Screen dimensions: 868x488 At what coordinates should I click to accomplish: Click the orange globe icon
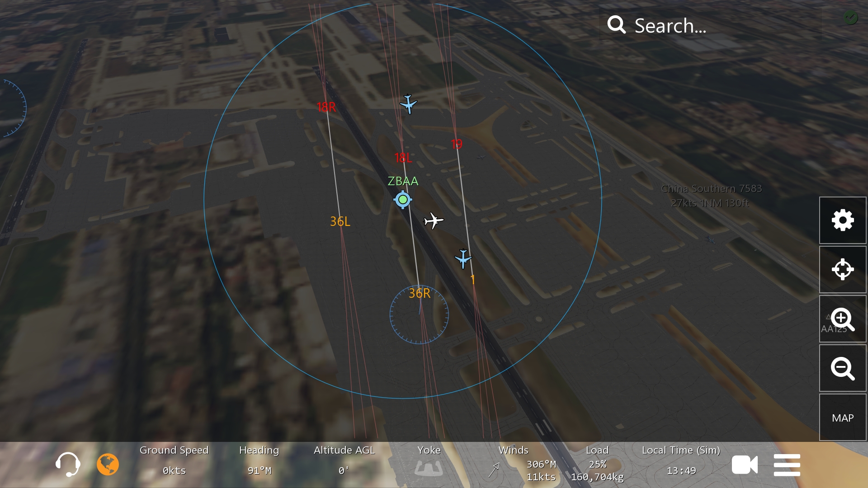click(108, 465)
